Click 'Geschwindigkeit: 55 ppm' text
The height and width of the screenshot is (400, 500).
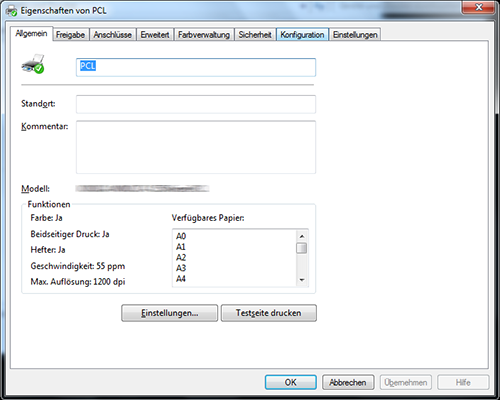coord(78,266)
